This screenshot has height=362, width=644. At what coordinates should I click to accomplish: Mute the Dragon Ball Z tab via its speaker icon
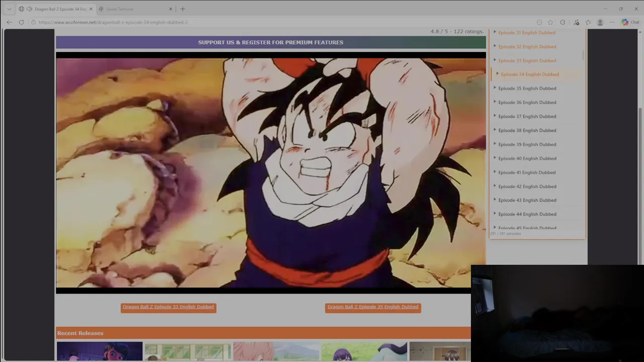[29, 9]
